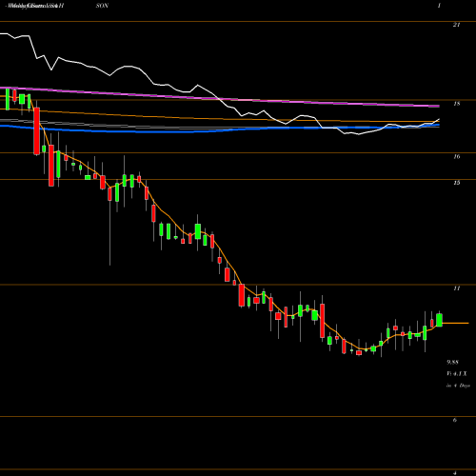Select the final green candlestick before the flat line

pyautogui.click(x=439, y=319)
